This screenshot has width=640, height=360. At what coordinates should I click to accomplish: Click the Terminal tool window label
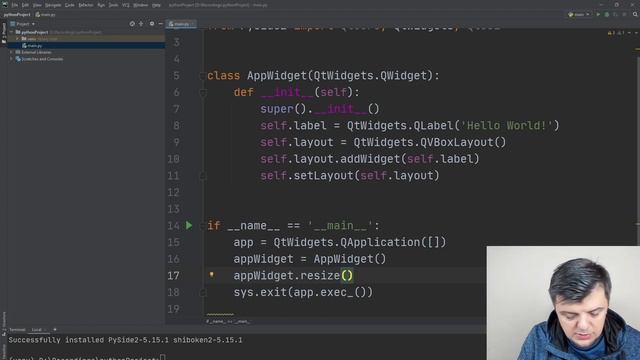[17, 329]
